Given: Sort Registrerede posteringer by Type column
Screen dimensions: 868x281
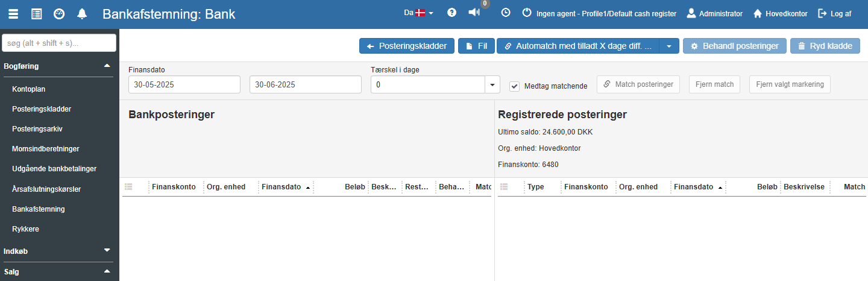Looking at the screenshot, I should click(536, 187).
